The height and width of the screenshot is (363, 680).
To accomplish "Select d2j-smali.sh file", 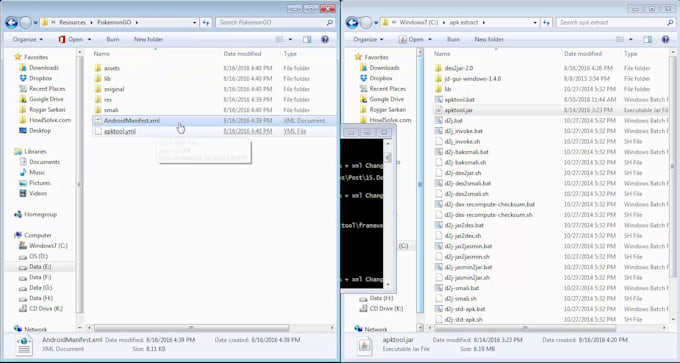I will click(x=460, y=298).
